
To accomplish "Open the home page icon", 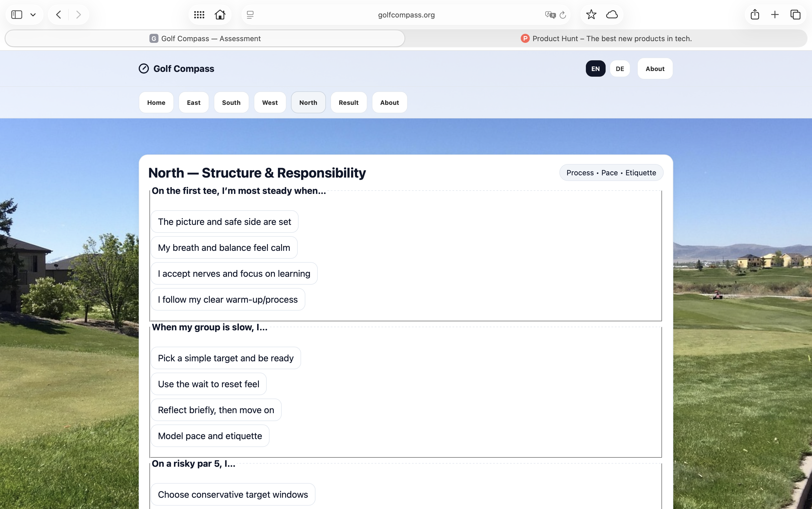I will point(220,14).
